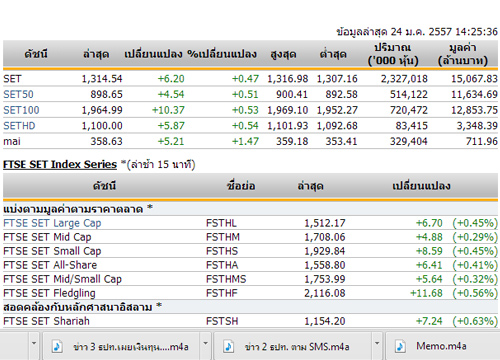Viewport: 500px width, 360px height.
Task: Open the SETHD index link
Action: coord(19,126)
